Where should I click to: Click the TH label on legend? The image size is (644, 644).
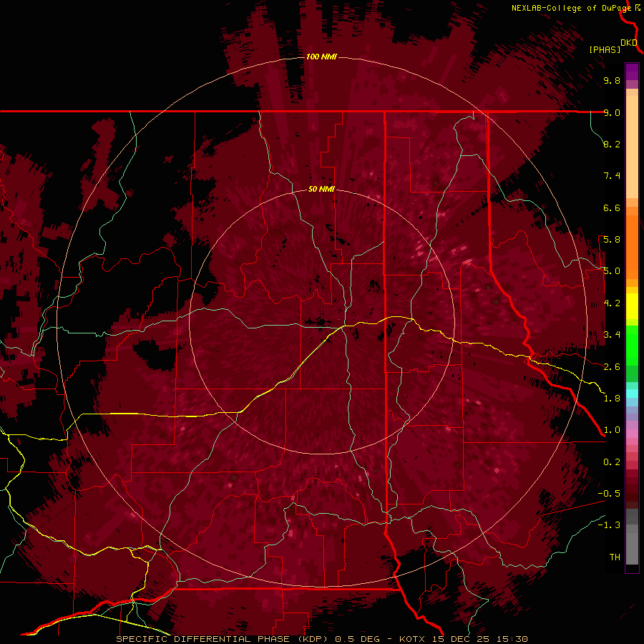(615, 557)
